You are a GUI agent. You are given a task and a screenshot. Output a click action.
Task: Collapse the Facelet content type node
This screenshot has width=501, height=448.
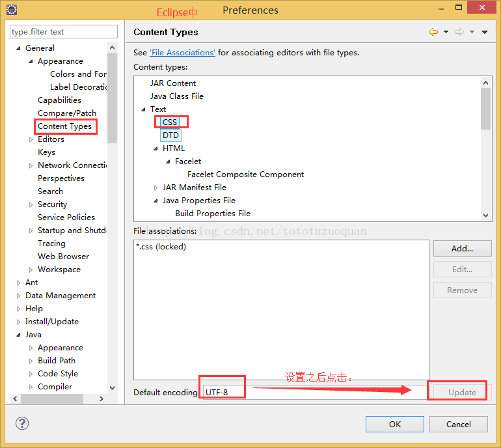[x=168, y=161]
